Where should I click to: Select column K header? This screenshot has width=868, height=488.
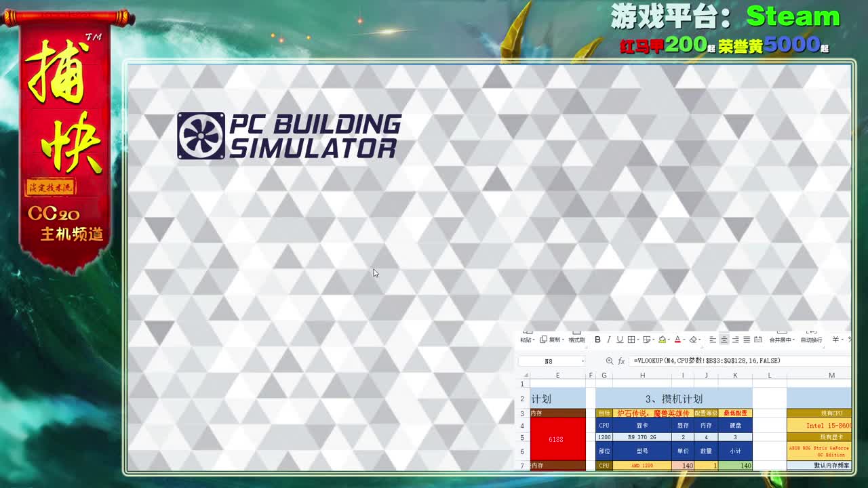pyautogui.click(x=735, y=375)
